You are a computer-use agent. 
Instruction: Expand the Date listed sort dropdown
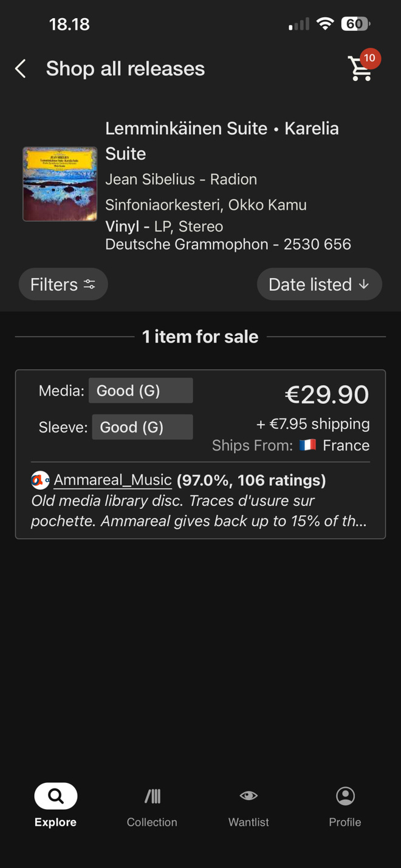pos(320,284)
